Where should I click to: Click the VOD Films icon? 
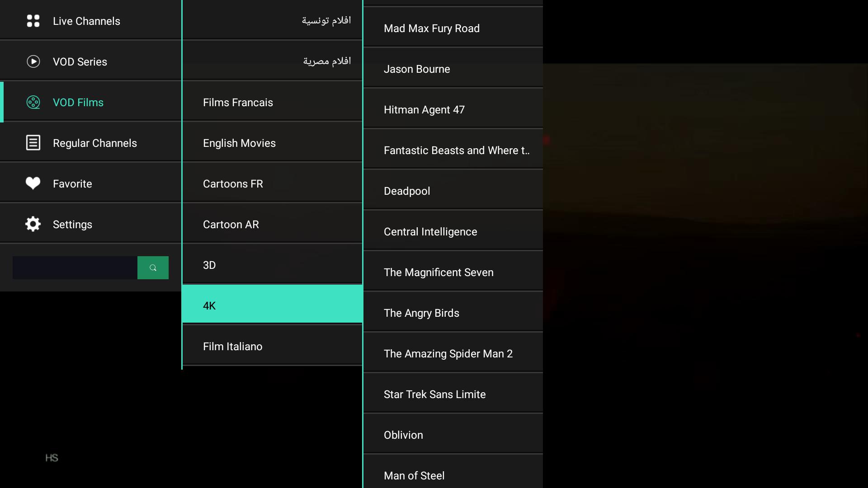pyautogui.click(x=33, y=101)
